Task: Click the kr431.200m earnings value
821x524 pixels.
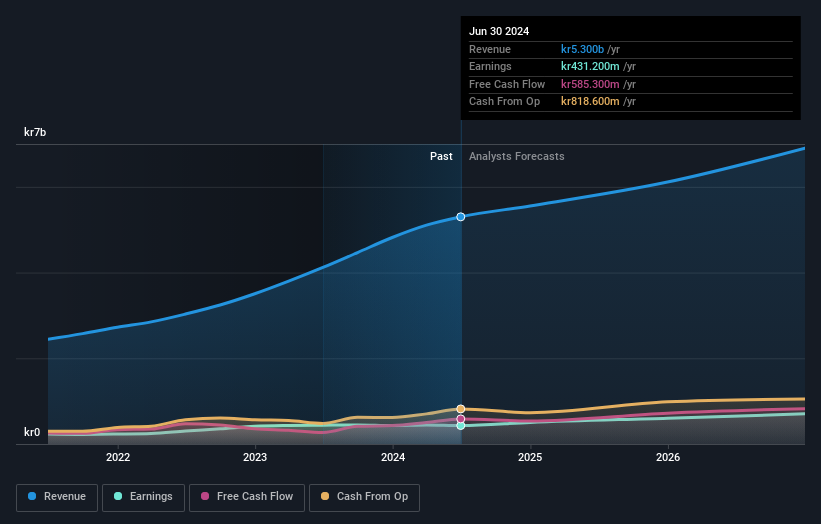Action: 590,66
